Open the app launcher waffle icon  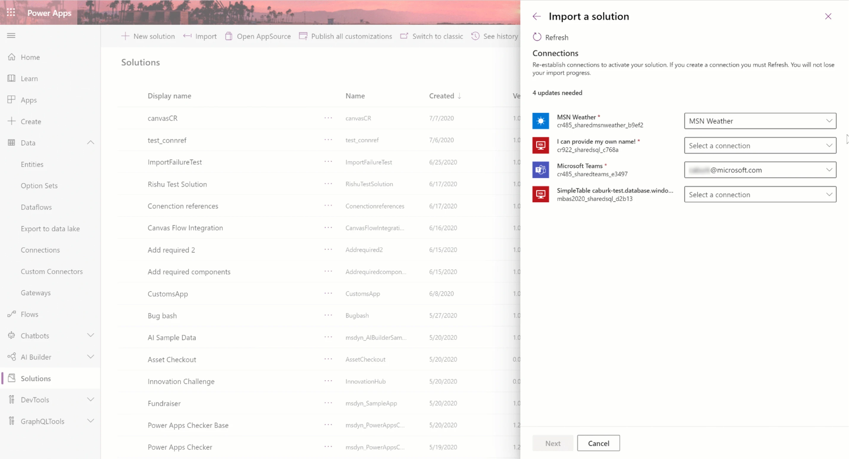click(11, 12)
